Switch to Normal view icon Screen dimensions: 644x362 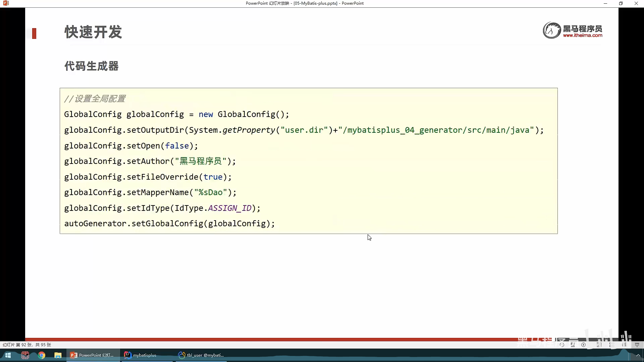(x=599, y=345)
